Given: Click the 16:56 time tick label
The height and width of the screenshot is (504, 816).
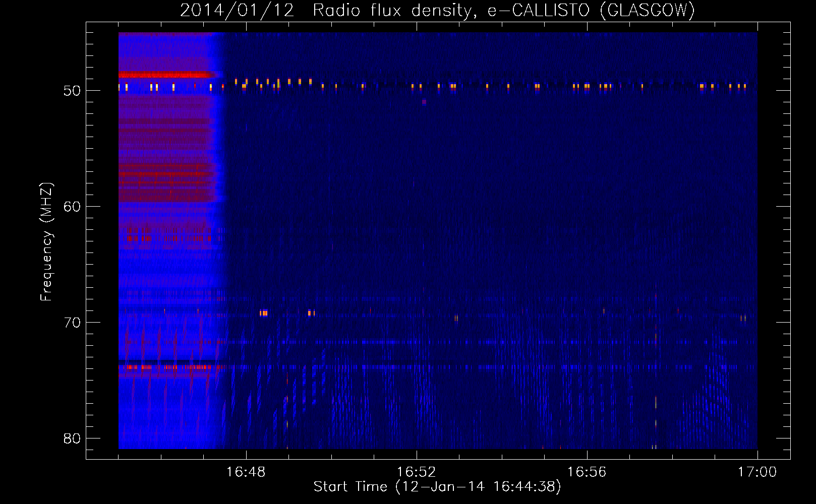Looking at the screenshot, I should point(587,472).
